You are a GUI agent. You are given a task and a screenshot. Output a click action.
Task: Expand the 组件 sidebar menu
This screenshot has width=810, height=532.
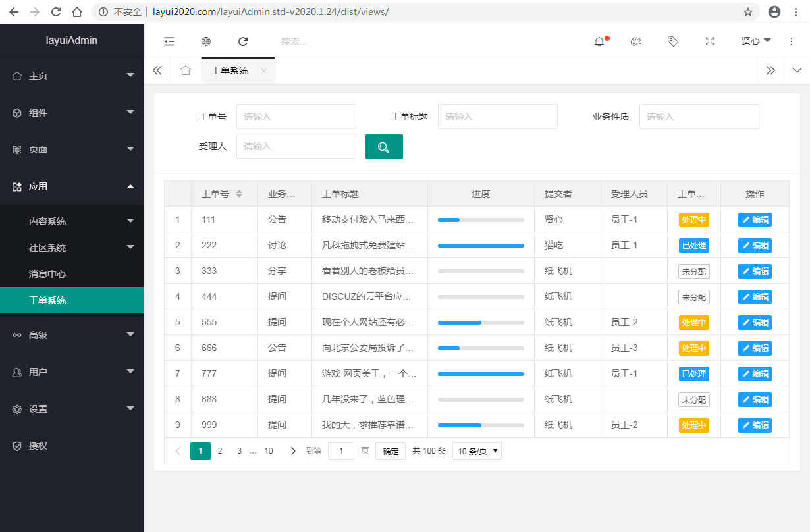pyautogui.click(x=72, y=113)
